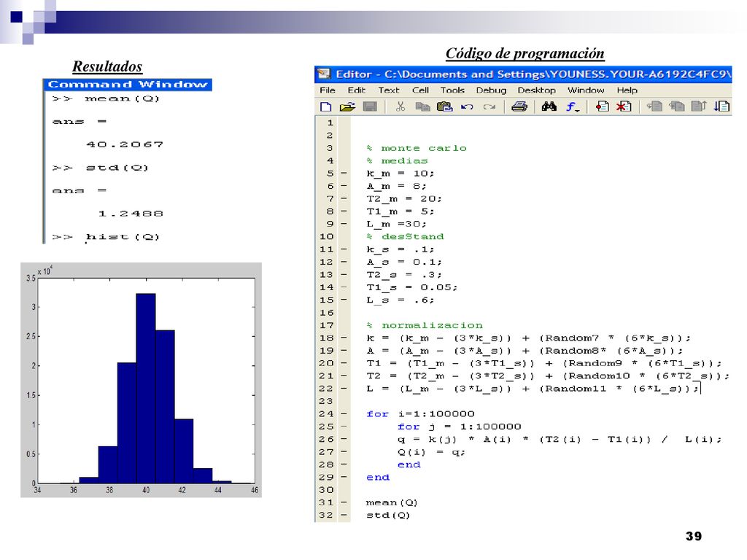Open the Window menu

pos(586,90)
